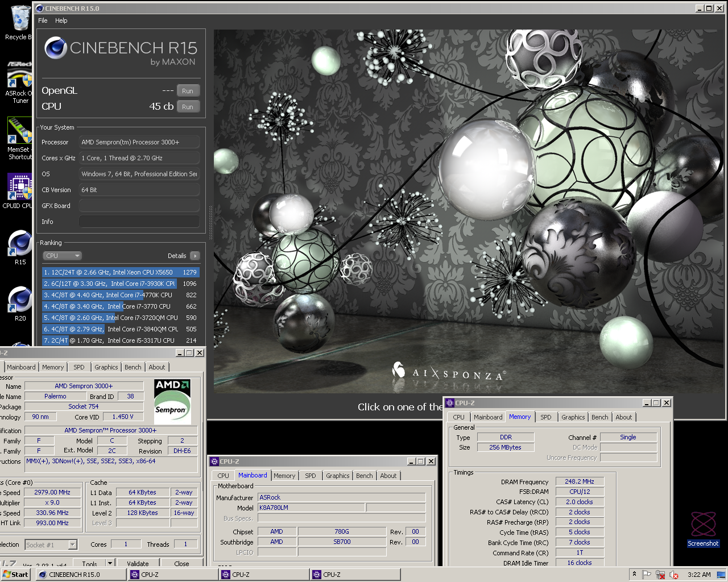Click the Info input field in Cinebench
Screen dimensions: 728x582
point(139,222)
